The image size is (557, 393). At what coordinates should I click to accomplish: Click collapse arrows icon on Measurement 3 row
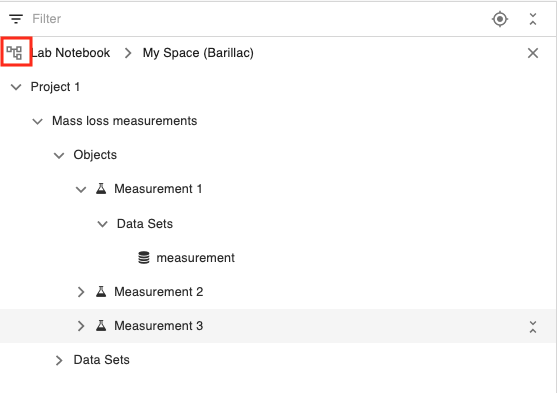click(x=532, y=327)
